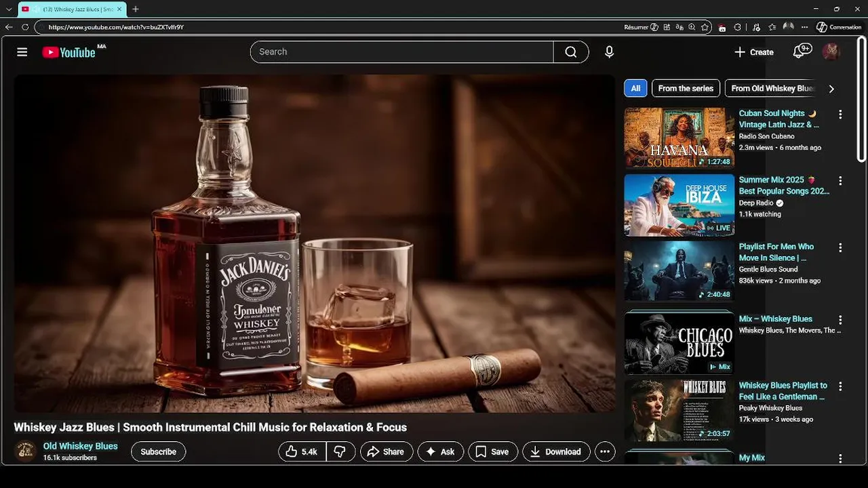Screen dimensions: 868x488
Task: Add page to favorites star icon
Action: click(x=705, y=27)
